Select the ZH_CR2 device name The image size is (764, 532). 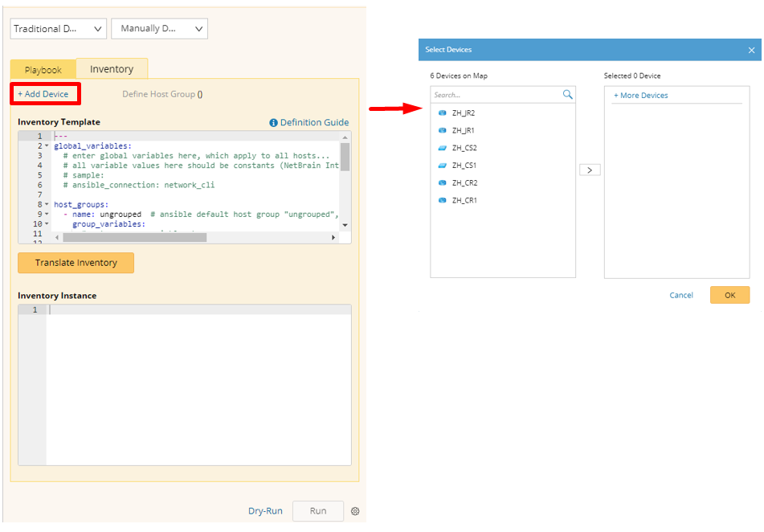(465, 183)
